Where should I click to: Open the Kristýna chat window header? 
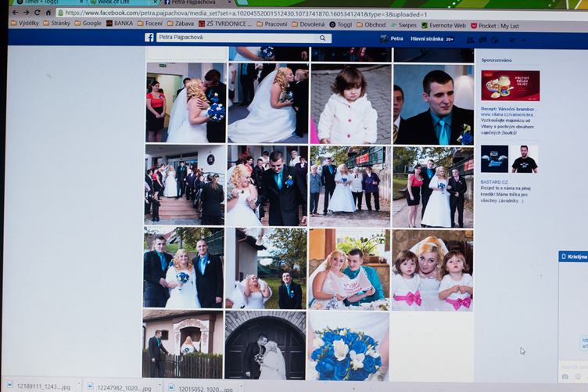tap(573, 257)
